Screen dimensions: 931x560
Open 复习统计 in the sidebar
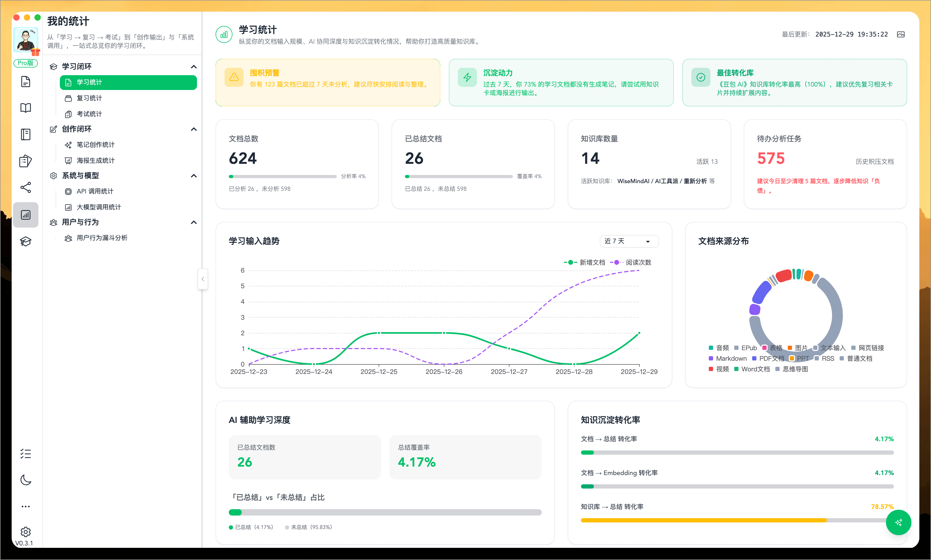coord(89,98)
